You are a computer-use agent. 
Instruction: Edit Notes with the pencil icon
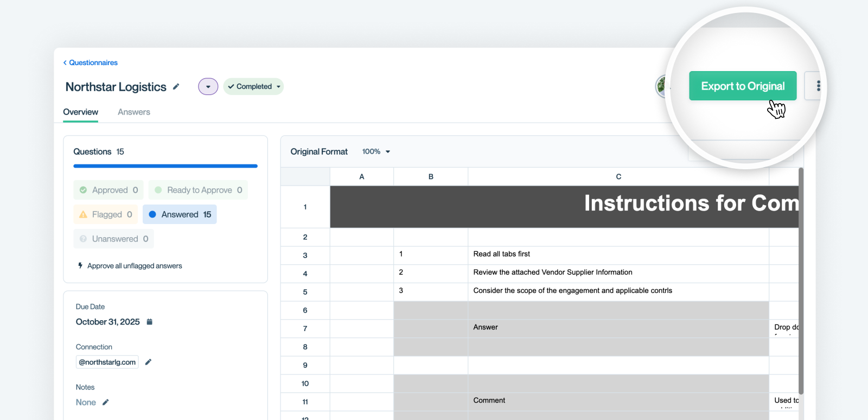[x=105, y=402]
